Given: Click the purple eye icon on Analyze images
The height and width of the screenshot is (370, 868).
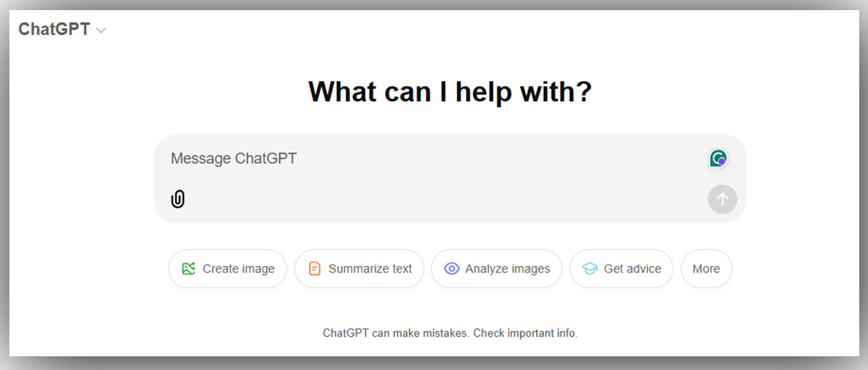Looking at the screenshot, I should click(451, 269).
